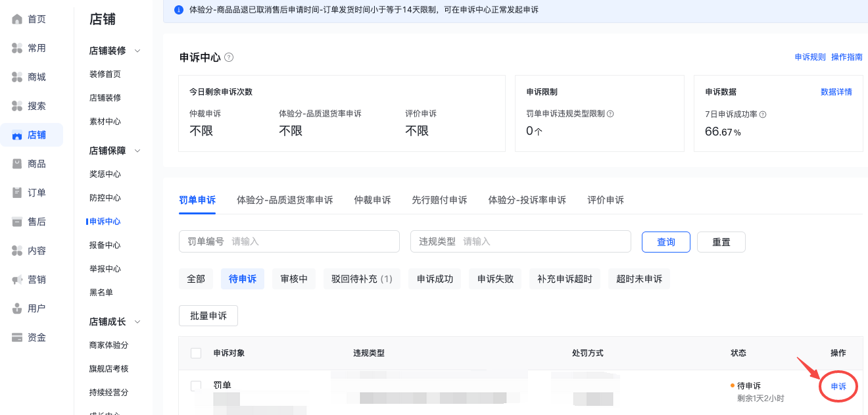This screenshot has width=868, height=415.
Task: Open the 资金 card icon in sidebar
Action: click(17, 337)
